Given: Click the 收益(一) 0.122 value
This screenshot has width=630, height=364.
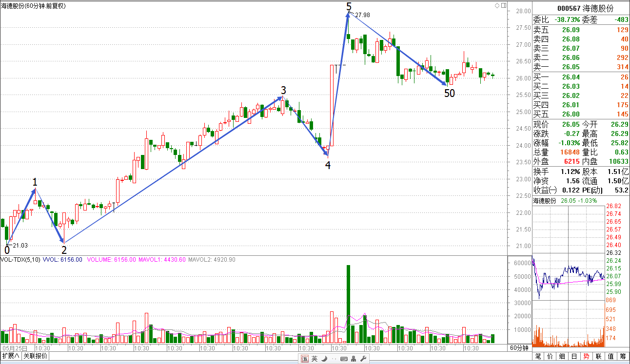Looking at the screenshot, I should tap(571, 190).
